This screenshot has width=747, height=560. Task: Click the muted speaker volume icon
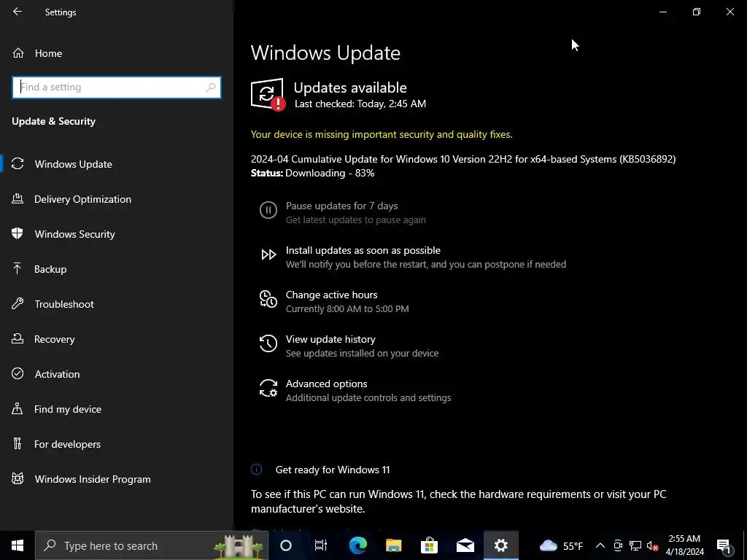point(653,545)
